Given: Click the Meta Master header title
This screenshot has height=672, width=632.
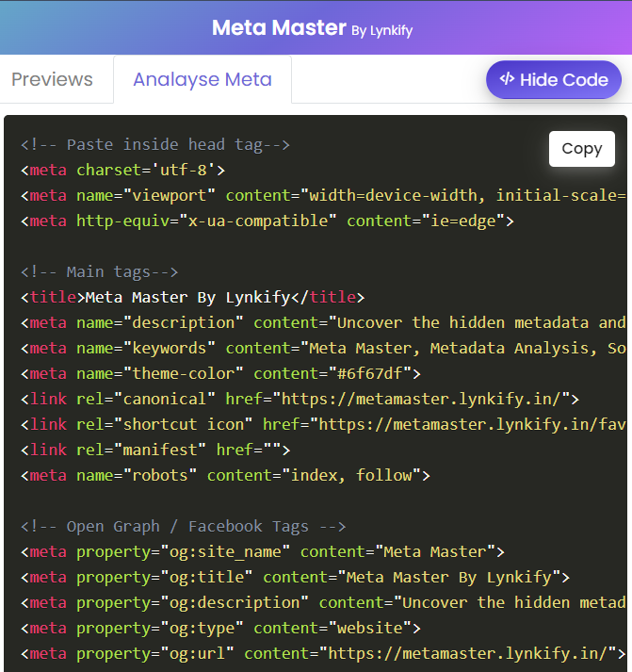Looking at the screenshot, I should coord(279,27).
